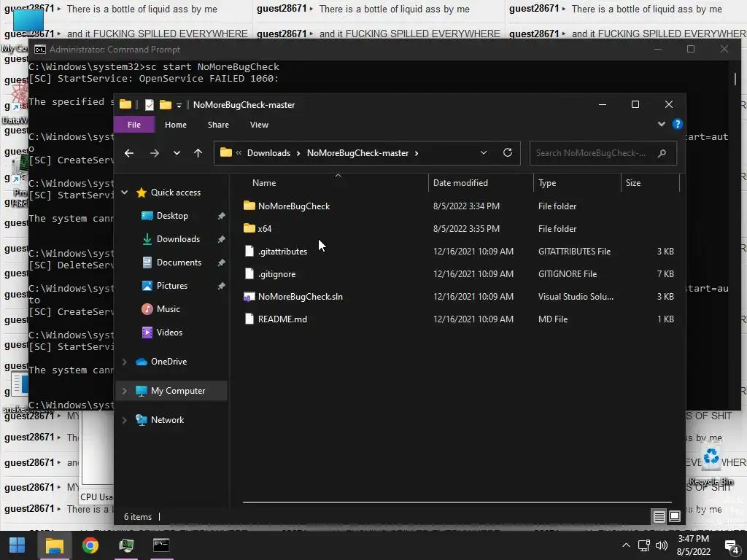Open File Explorer help icon
This screenshot has width=747, height=560.
pos(678,124)
